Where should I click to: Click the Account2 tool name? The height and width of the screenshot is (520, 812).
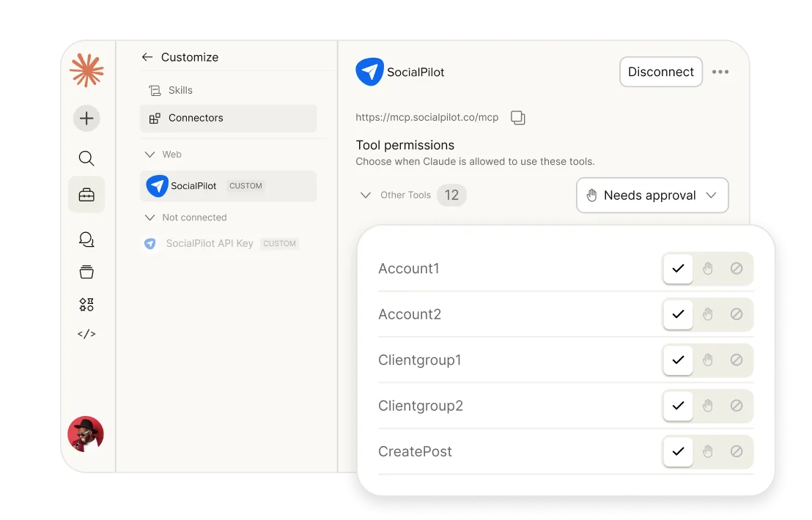[x=410, y=314]
